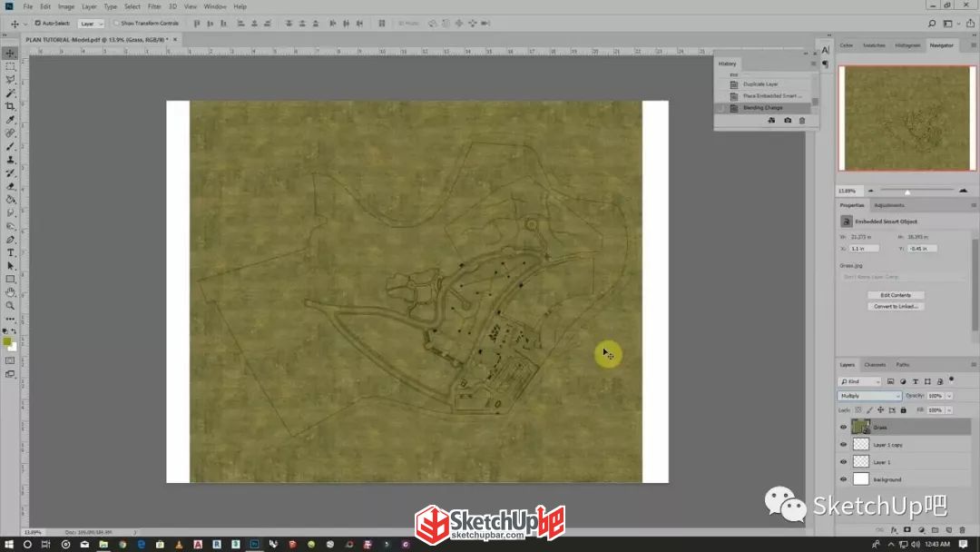Open the Layers panel options menu
980x552 pixels.
(x=973, y=364)
